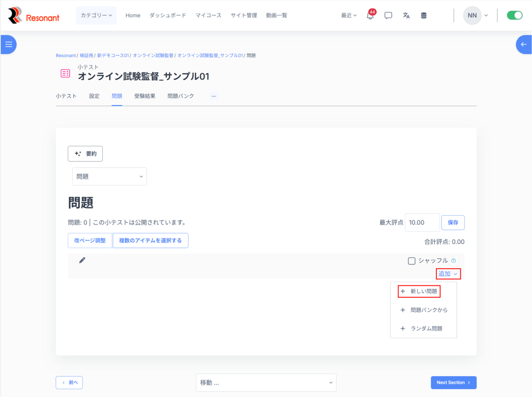Click the 保存 button
The image size is (532, 397).
click(453, 222)
